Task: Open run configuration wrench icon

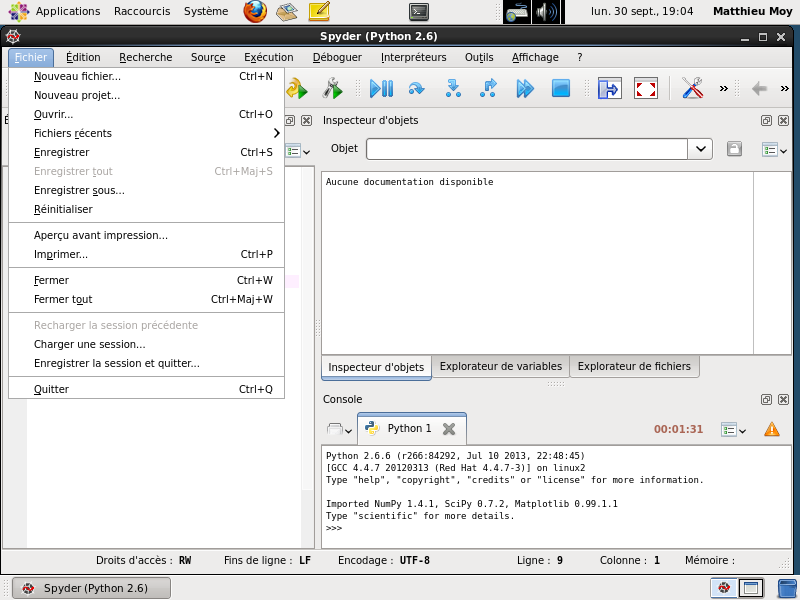Action: coord(333,89)
